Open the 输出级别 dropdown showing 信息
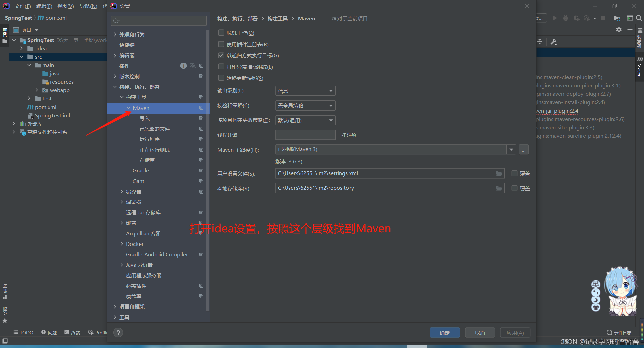The width and height of the screenshot is (644, 348). (305, 91)
